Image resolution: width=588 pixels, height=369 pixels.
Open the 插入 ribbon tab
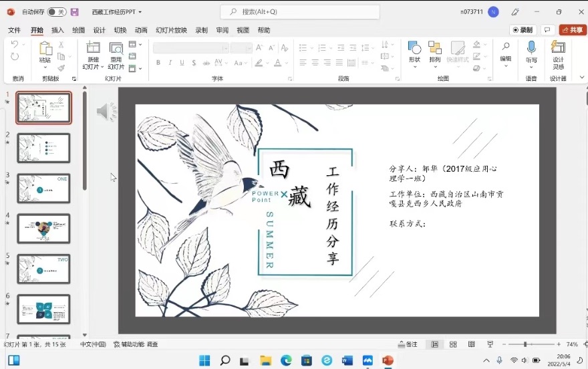click(x=58, y=30)
